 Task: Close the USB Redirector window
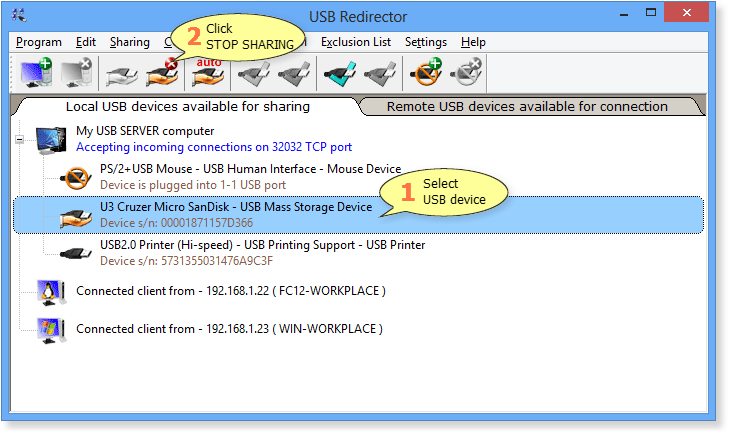(x=687, y=13)
